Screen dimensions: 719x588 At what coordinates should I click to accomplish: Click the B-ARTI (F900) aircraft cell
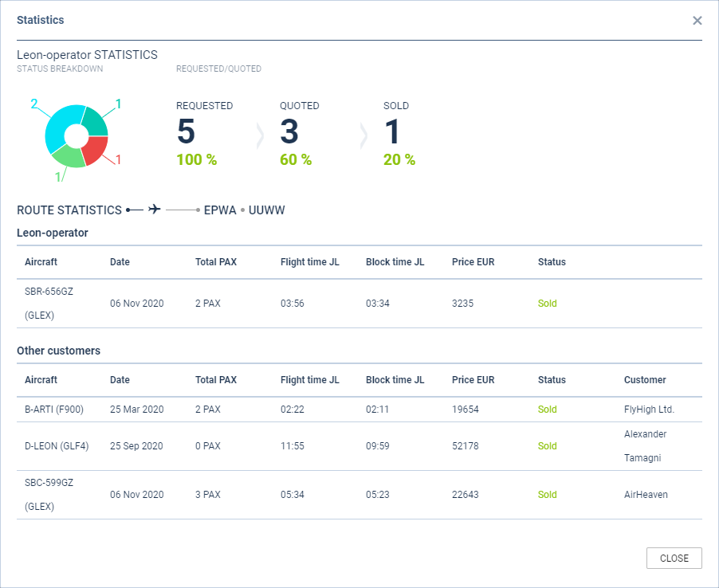54,410
